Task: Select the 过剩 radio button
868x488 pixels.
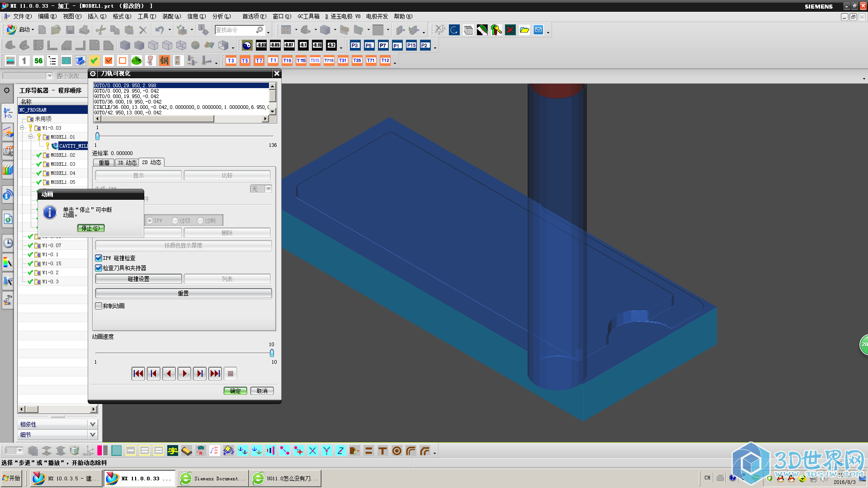Action: click(x=200, y=221)
